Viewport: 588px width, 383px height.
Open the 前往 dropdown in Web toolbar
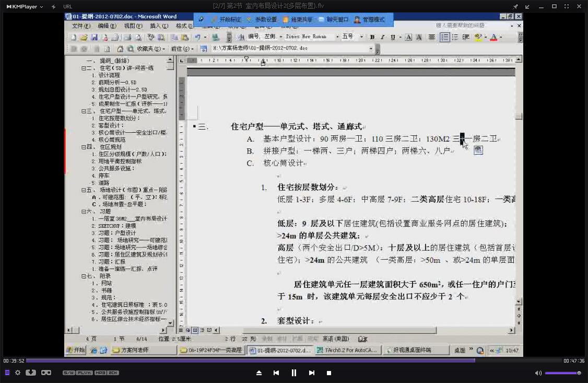click(x=182, y=49)
